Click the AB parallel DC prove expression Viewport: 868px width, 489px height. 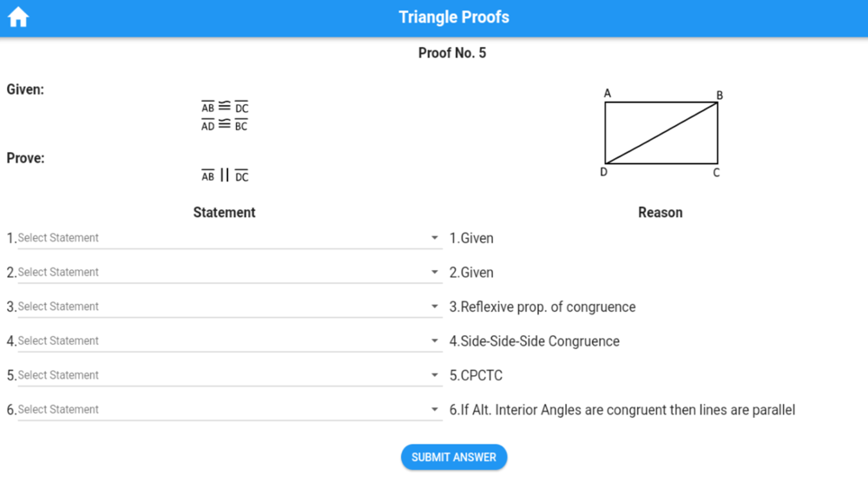225,175
